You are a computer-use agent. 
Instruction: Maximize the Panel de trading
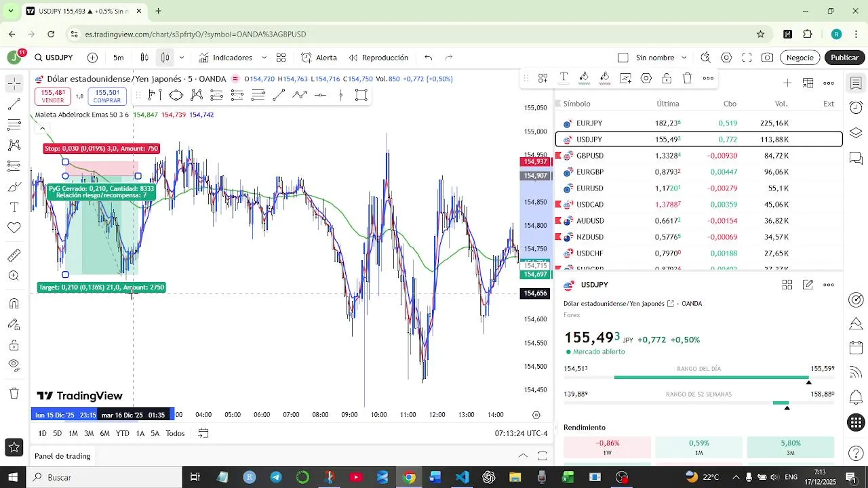(542, 456)
